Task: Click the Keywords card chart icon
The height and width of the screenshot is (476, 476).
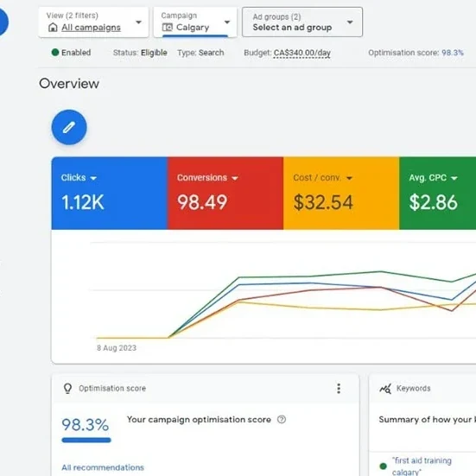Action: [x=385, y=388]
